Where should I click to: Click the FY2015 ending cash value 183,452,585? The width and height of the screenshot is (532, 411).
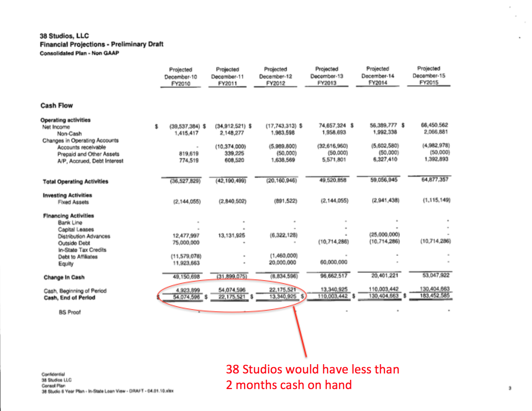point(435,296)
